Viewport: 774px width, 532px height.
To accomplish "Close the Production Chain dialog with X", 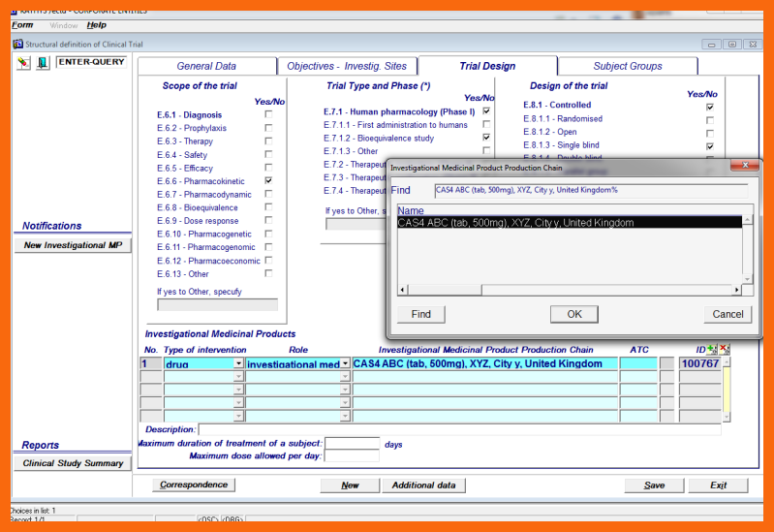I will pyautogui.click(x=744, y=167).
